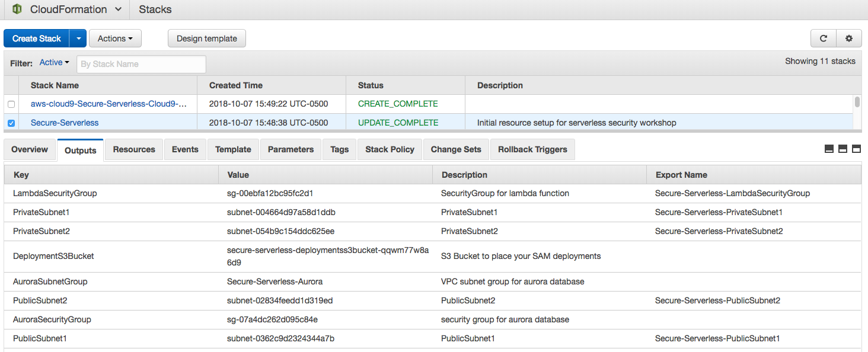Select export name Secure-Serverless-PublicSubnet2
The width and height of the screenshot is (868, 352).
pos(717,300)
